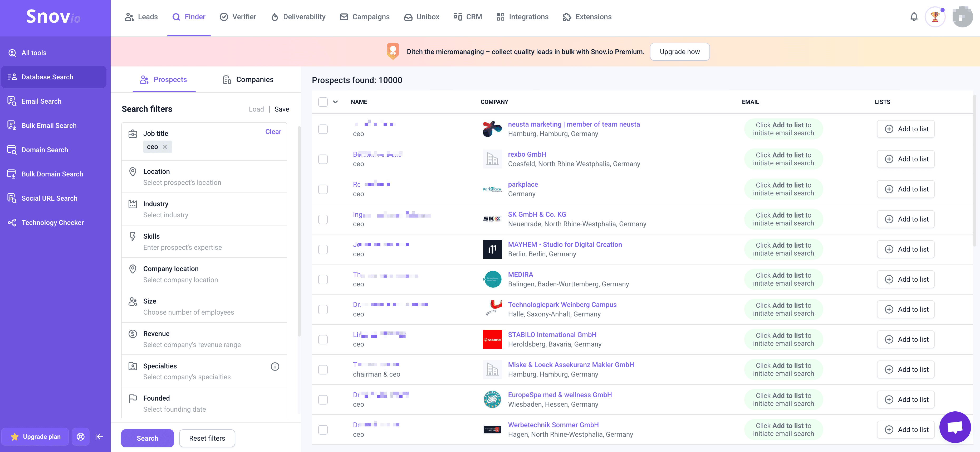Expand the selection options chevron near select-all

pyautogui.click(x=335, y=102)
